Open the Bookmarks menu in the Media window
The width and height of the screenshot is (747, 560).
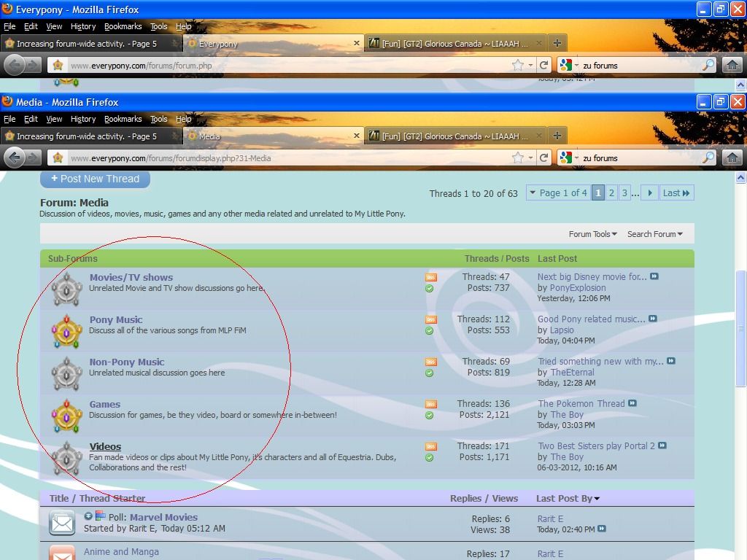(x=123, y=119)
